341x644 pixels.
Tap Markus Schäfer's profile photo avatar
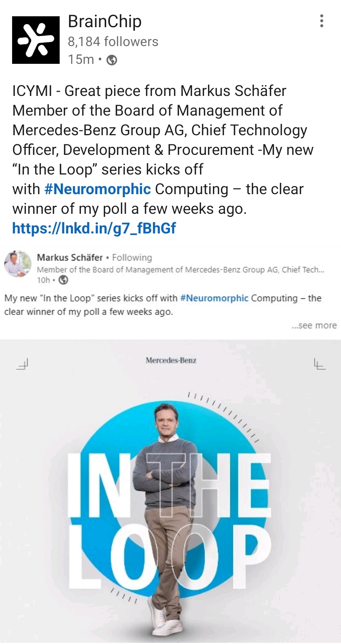coord(17,263)
